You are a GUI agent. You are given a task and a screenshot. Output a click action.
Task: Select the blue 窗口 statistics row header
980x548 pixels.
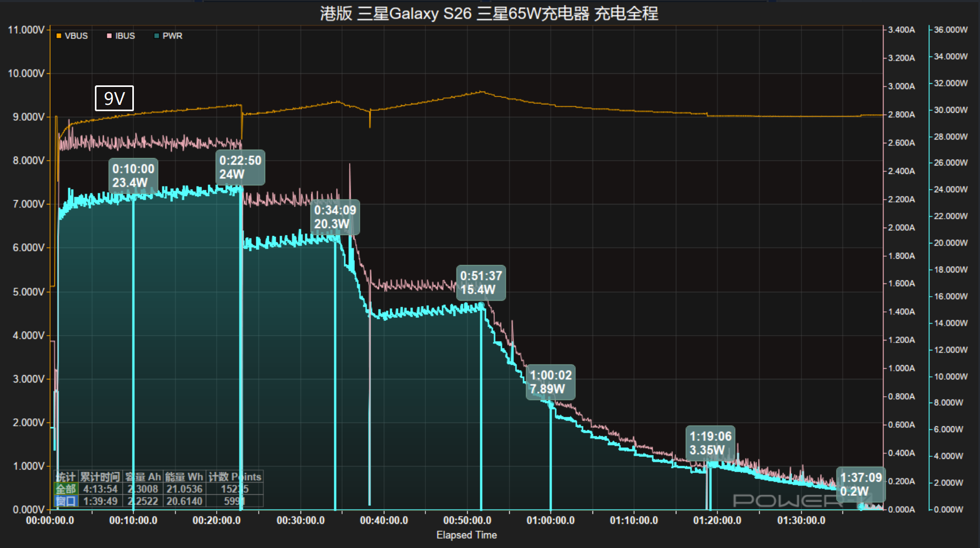(66, 501)
